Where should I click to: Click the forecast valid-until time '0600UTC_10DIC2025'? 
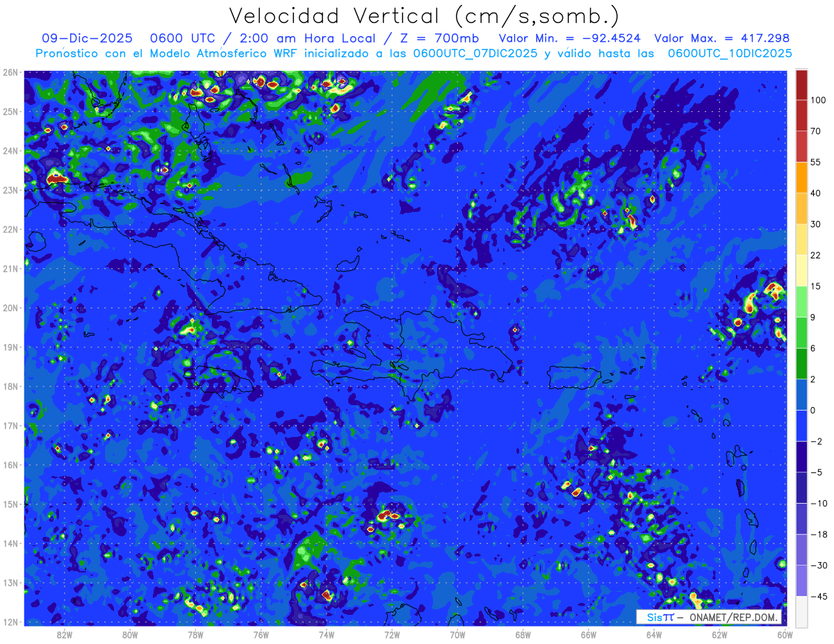click(x=730, y=53)
